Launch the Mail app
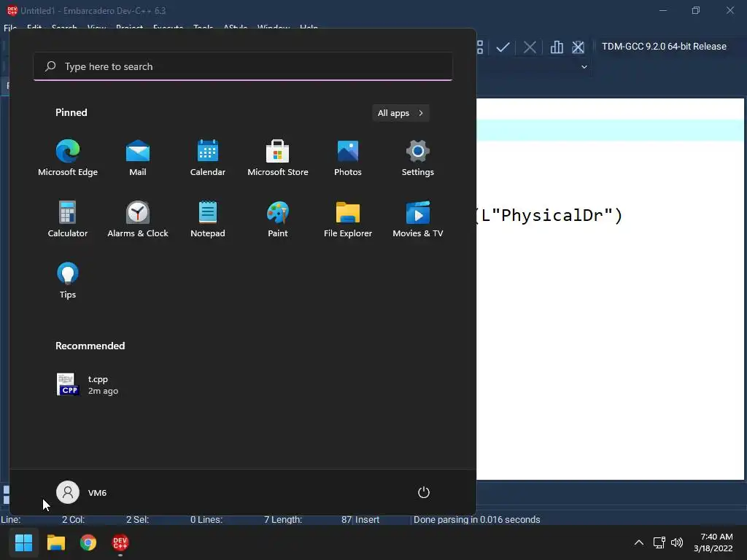 point(138,157)
